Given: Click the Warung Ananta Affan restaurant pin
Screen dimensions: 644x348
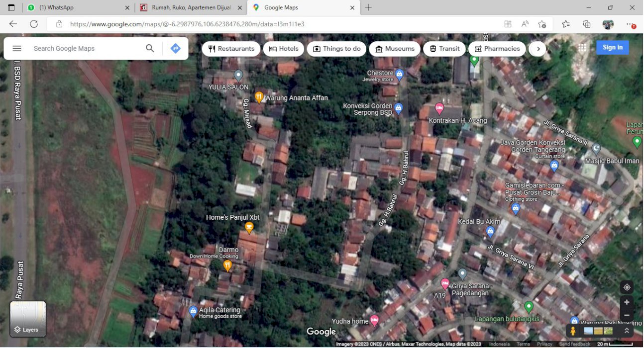Looking at the screenshot, I should [259, 97].
